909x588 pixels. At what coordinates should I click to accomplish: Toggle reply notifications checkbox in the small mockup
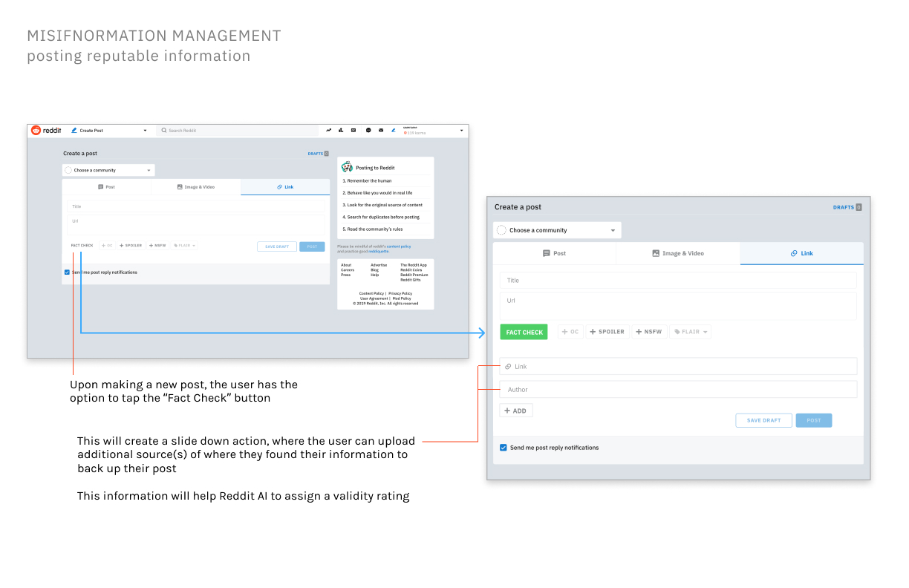(67, 272)
